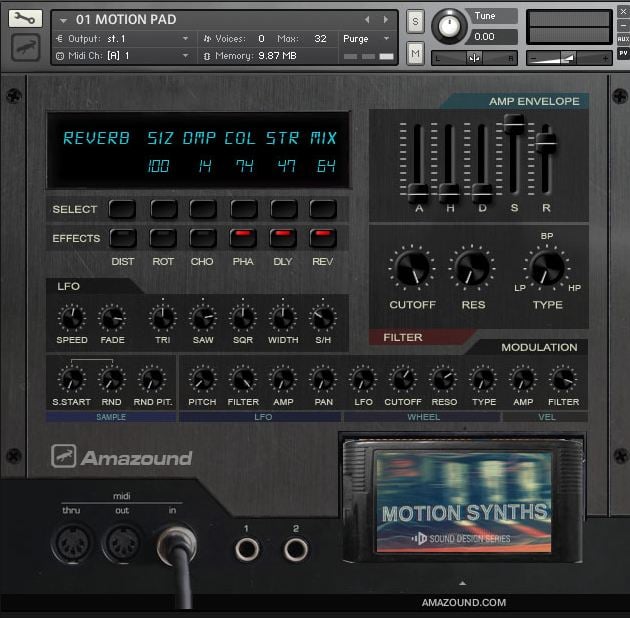Screen dimensions: 630x618
Task: Click the filter CUTOFF knob
Action: click(412, 268)
